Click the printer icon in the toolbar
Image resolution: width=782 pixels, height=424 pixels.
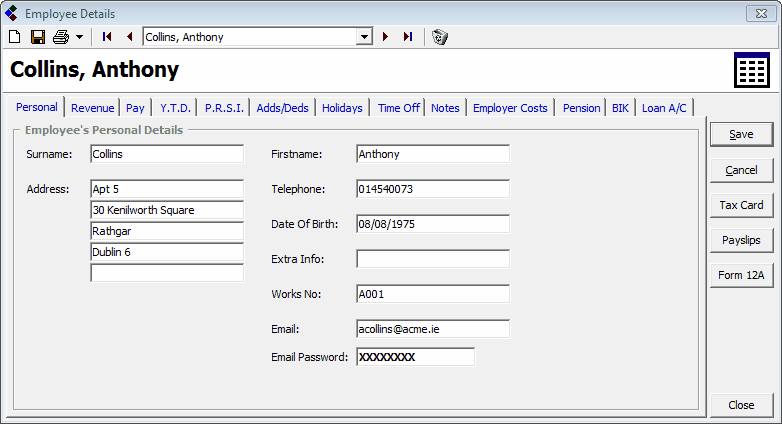point(61,37)
